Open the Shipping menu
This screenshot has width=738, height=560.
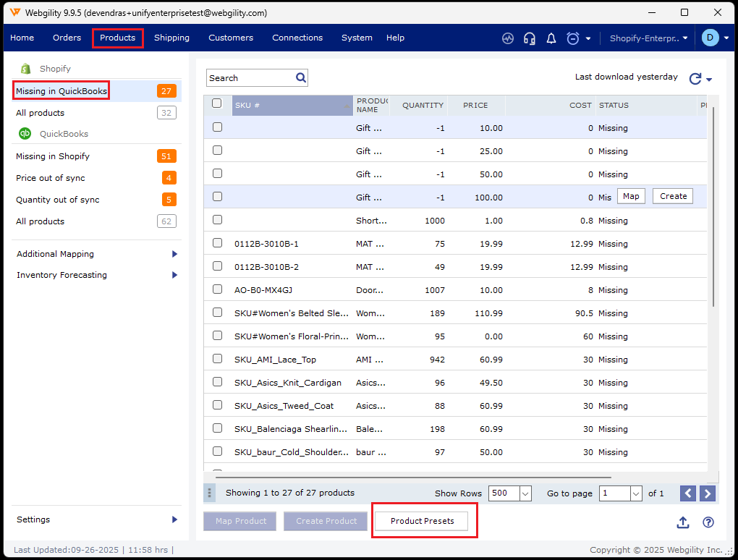coord(171,38)
